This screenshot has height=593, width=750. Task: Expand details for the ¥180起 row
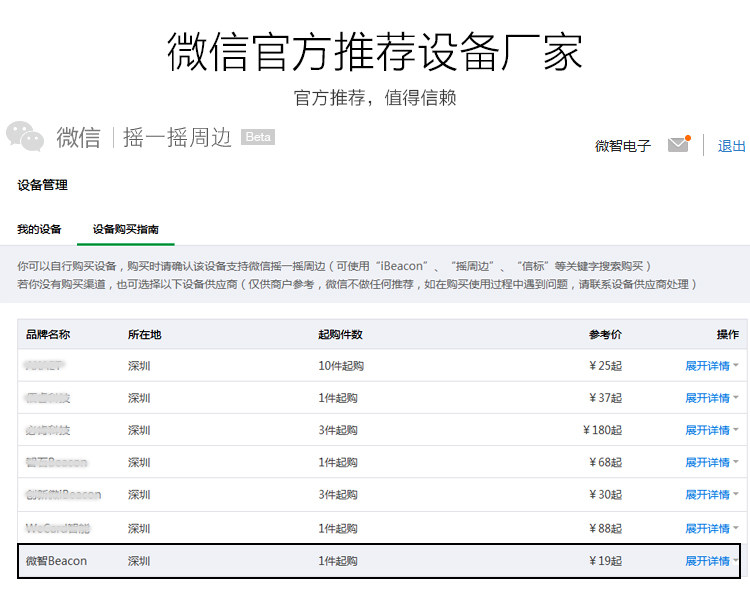(712, 430)
